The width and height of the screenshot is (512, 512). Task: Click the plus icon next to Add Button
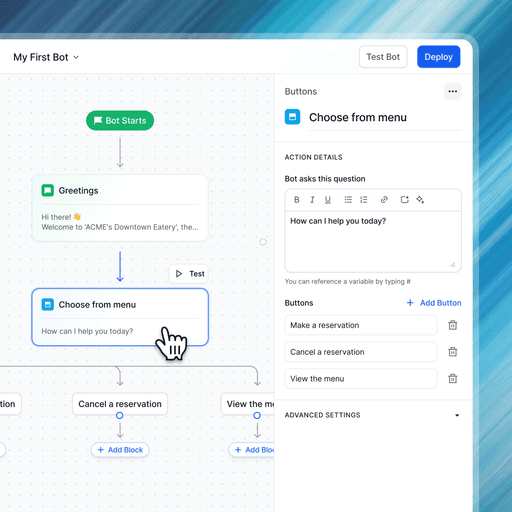[410, 303]
